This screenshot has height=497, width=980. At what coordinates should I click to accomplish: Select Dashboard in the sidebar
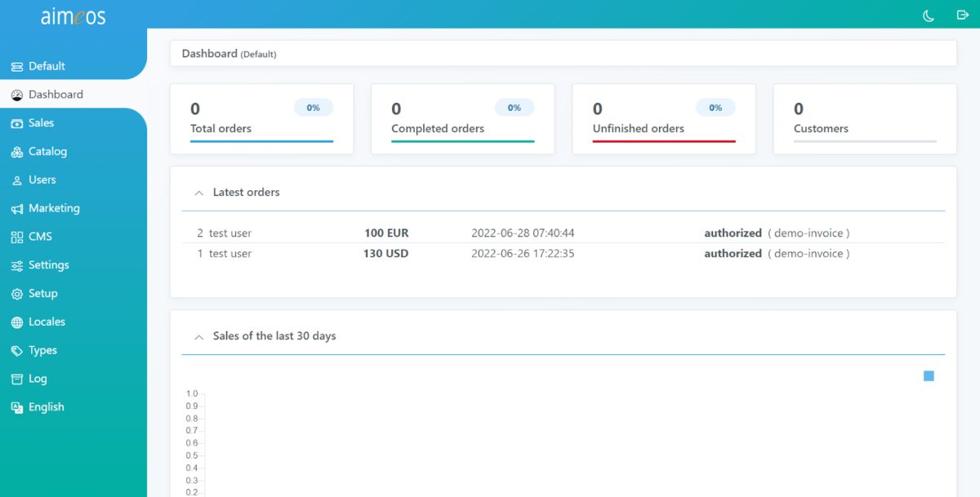coord(73,95)
